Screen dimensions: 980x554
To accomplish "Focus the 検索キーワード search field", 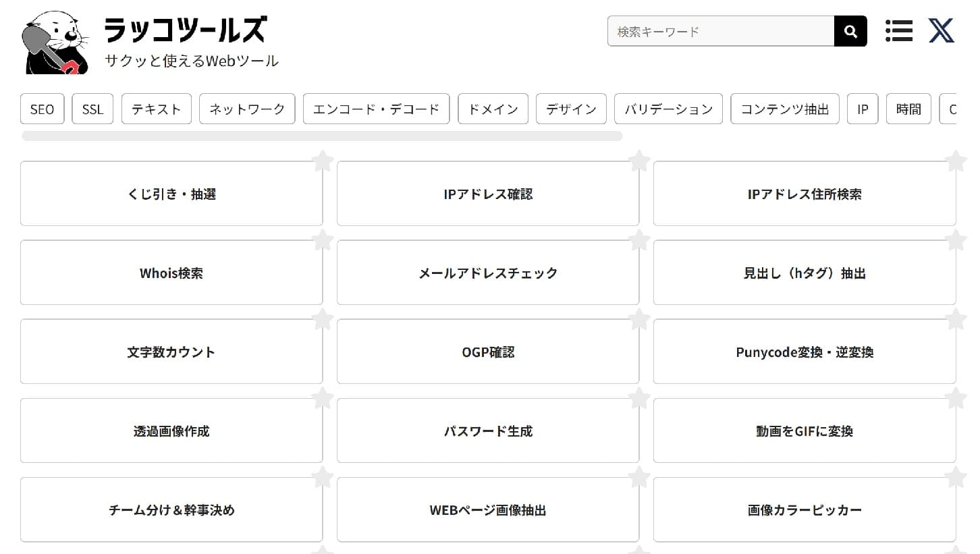I will pyautogui.click(x=720, y=31).
